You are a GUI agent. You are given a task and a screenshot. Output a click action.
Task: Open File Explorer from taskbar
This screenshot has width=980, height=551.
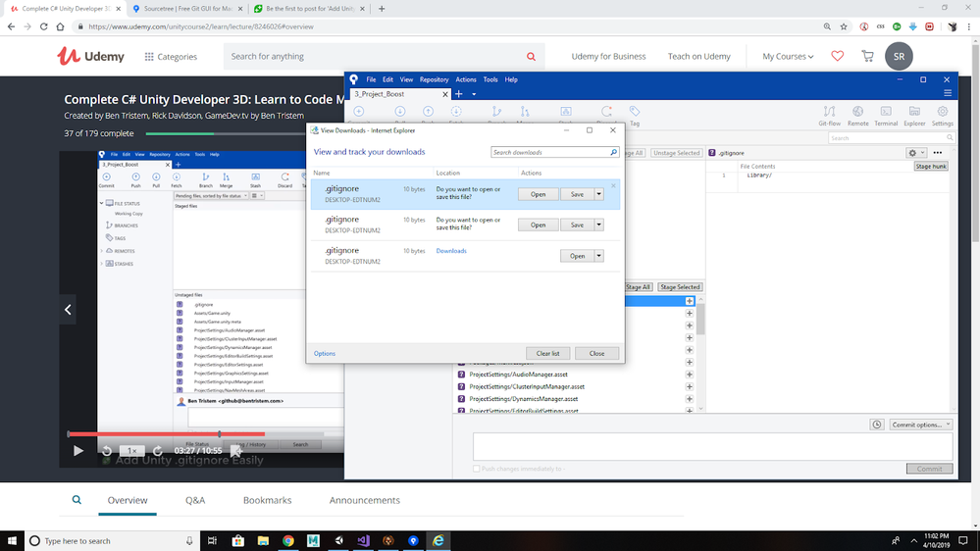pyautogui.click(x=263, y=540)
